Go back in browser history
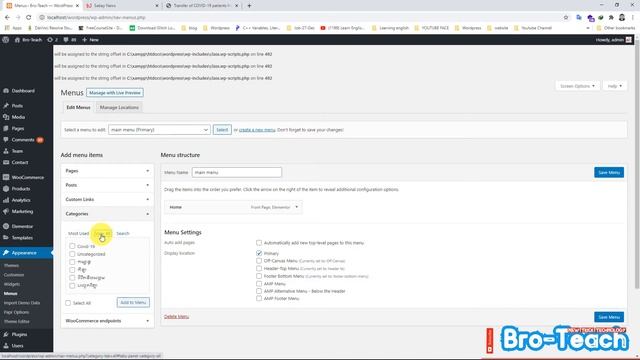The width and height of the screenshot is (640, 360). pyautogui.click(x=7, y=18)
